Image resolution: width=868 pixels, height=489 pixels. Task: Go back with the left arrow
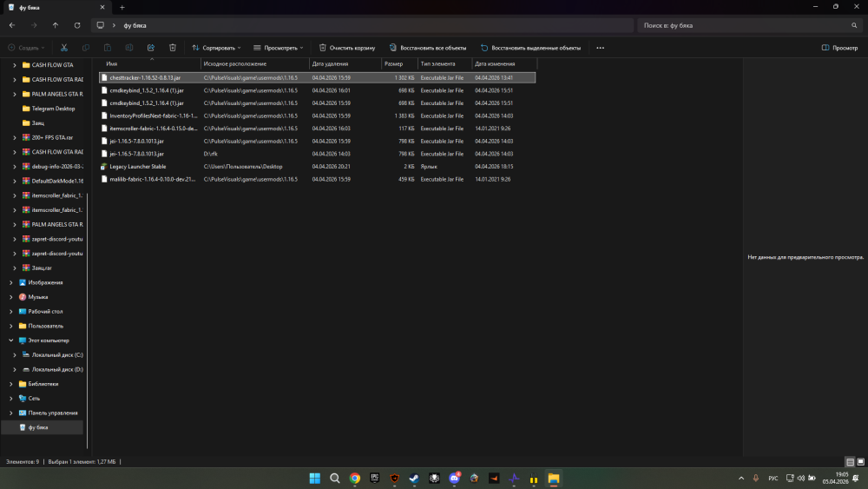12,25
